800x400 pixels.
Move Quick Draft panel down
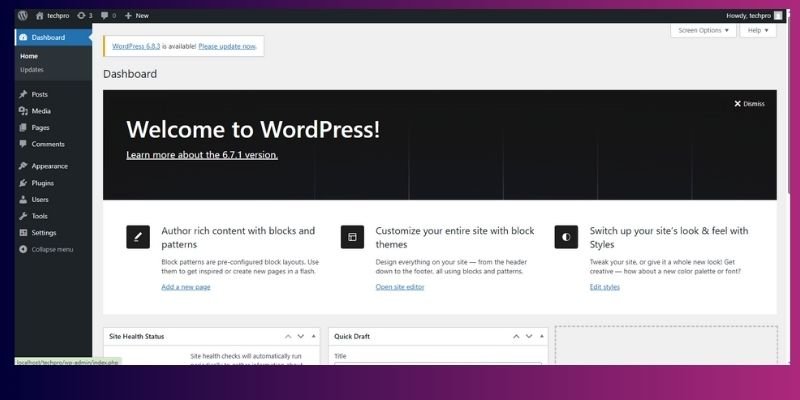click(x=529, y=336)
